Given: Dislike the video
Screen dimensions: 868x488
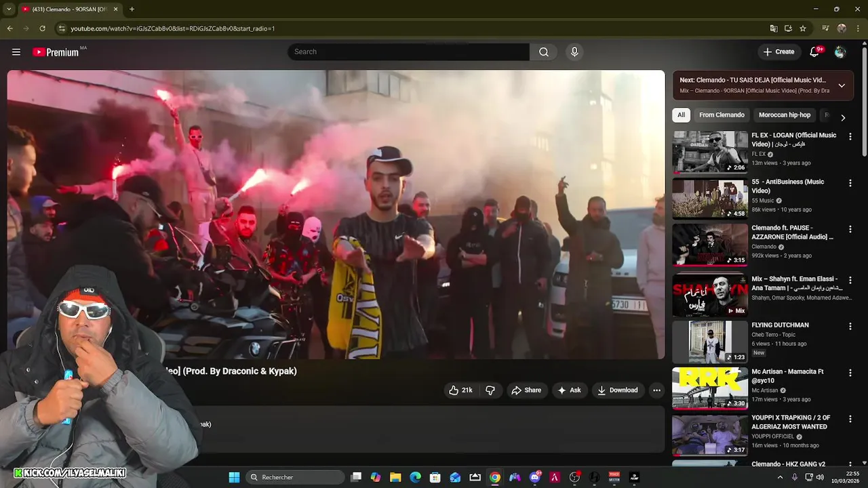Looking at the screenshot, I should (x=490, y=390).
